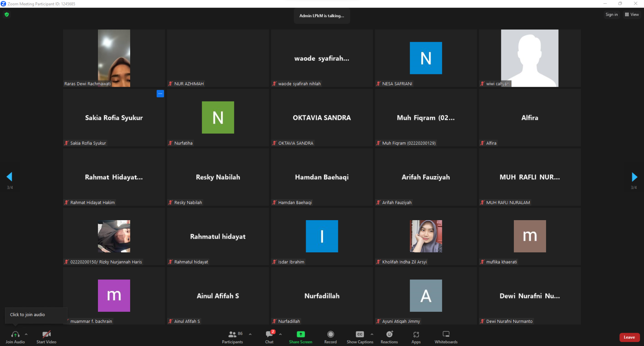Click the Sign in link
Image resolution: width=644 pixels, height=346 pixels.
click(x=611, y=15)
